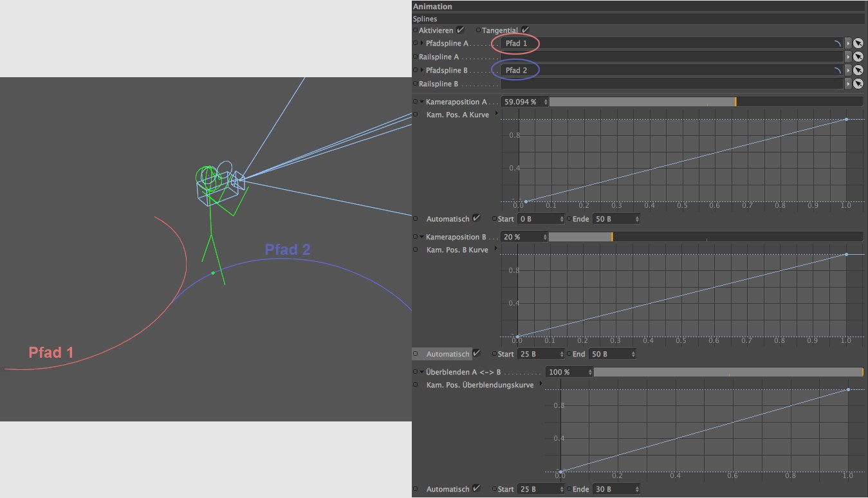This screenshot has width=868, height=498.
Task: Click the pick-object arrow icon for Railspline B
Action: coord(858,84)
